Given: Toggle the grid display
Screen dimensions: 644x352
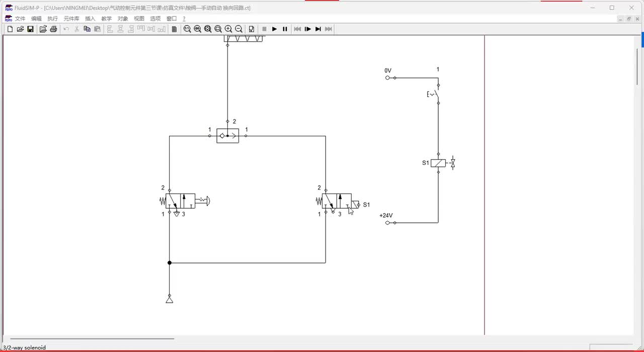Looking at the screenshot, I should 174,29.
